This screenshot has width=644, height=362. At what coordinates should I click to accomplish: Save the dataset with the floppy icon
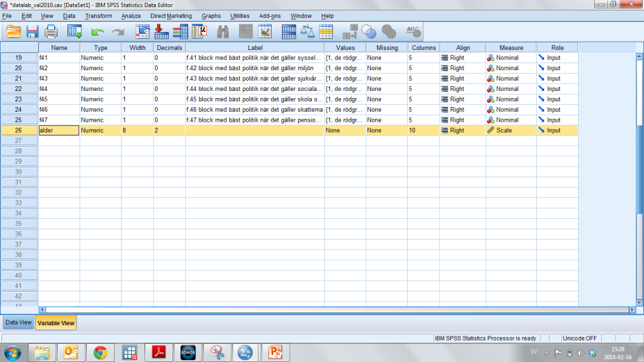pos(33,32)
